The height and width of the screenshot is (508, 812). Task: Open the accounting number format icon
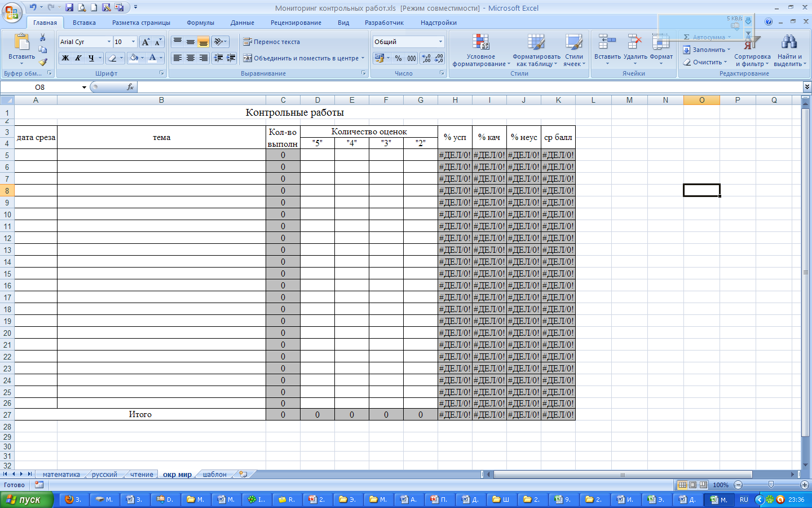point(379,58)
